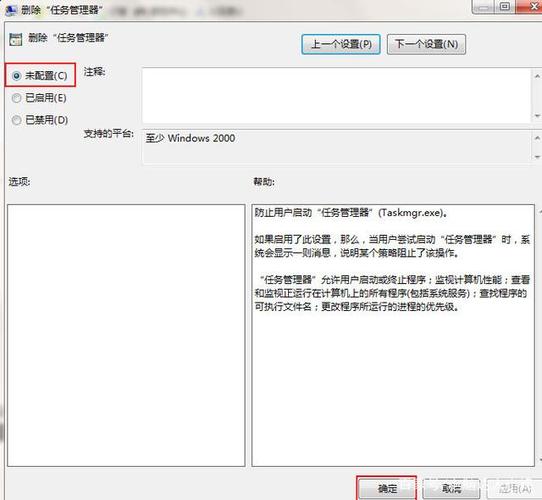Click the 取消 button
This screenshot has width=542, height=500.
(x=451, y=488)
